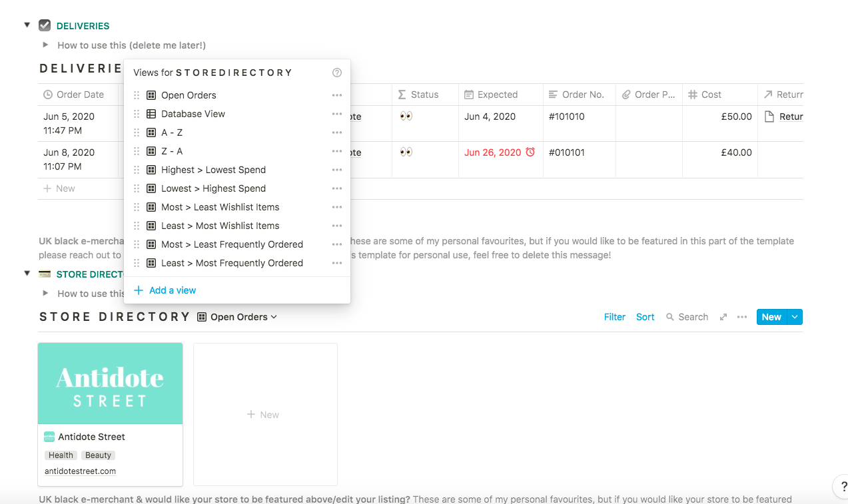Open options for Most > Least Wishlist Items
848x504 pixels.
pyautogui.click(x=337, y=207)
